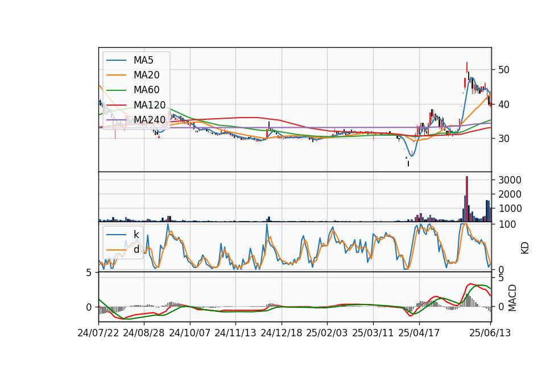Click the blue MA5 legend line sample
546x392 pixels.
tap(117, 61)
